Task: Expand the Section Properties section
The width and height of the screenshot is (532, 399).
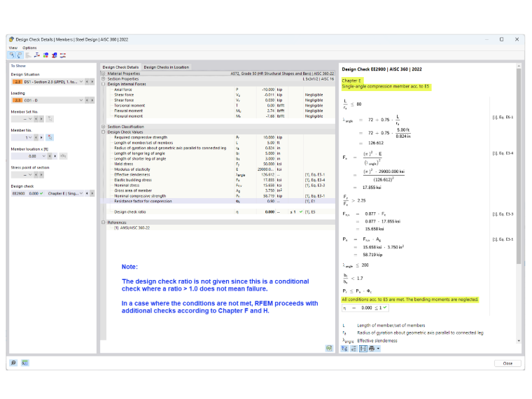Action: pyautogui.click(x=103, y=78)
